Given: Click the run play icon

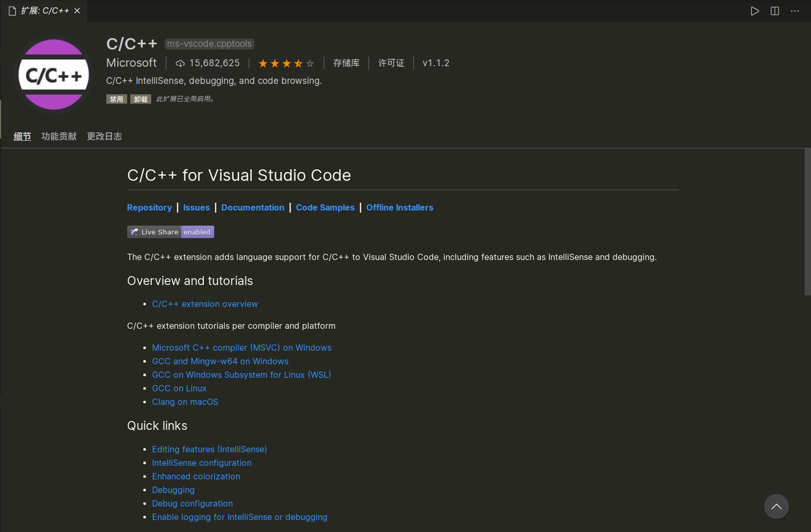Looking at the screenshot, I should (754, 11).
